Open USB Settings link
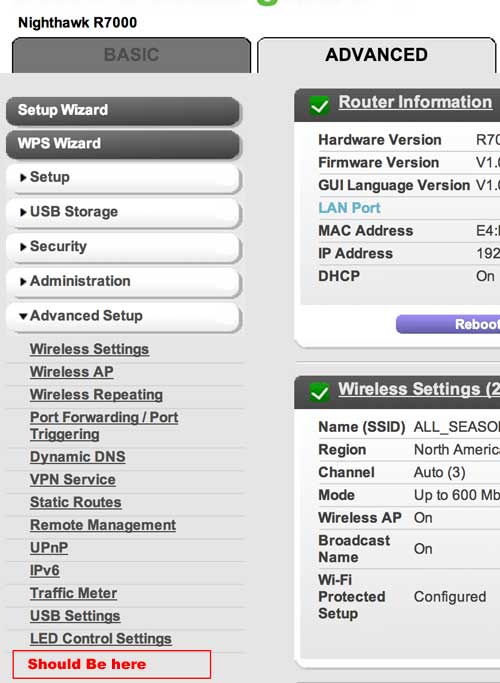Viewport: 500px width, 683px height. 75,616
